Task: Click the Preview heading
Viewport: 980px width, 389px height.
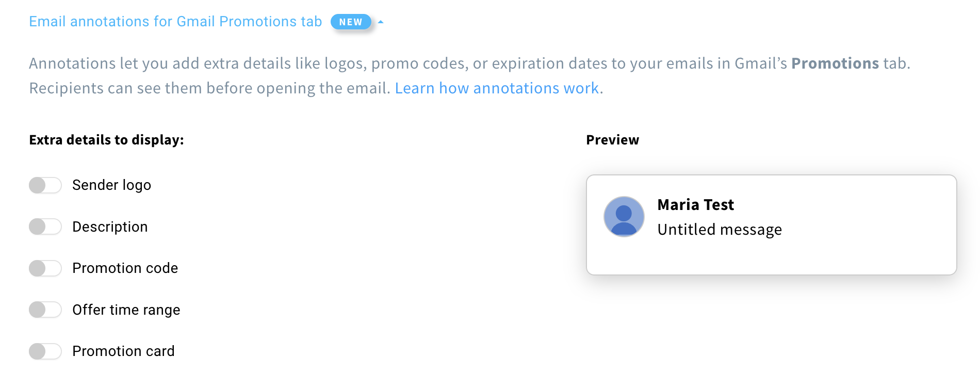Action: coord(612,140)
